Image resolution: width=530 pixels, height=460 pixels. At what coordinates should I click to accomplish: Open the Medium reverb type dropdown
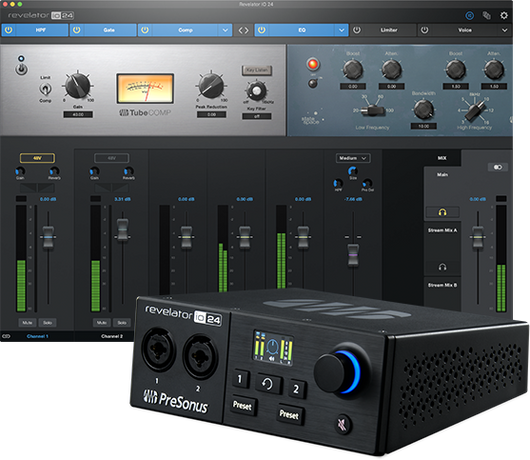(353, 158)
